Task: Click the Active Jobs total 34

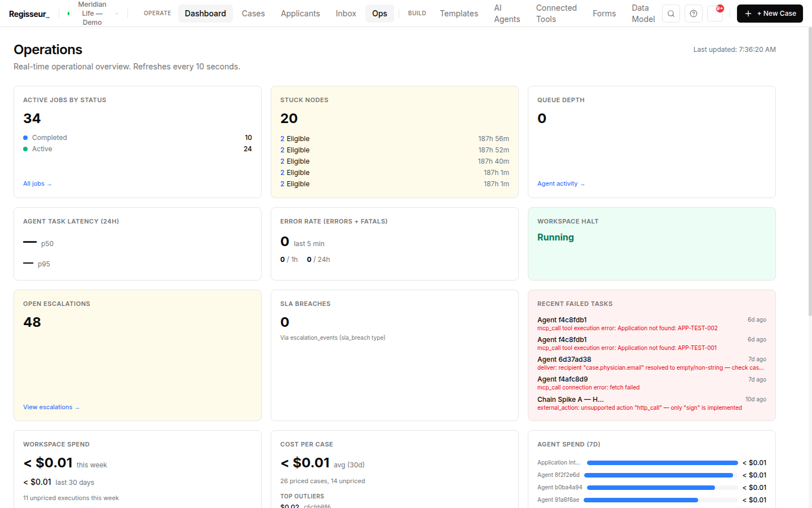Action: tap(32, 119)
